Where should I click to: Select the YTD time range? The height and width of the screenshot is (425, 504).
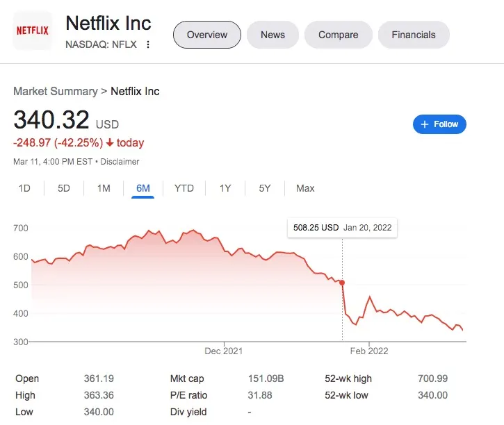pos(184,188)
